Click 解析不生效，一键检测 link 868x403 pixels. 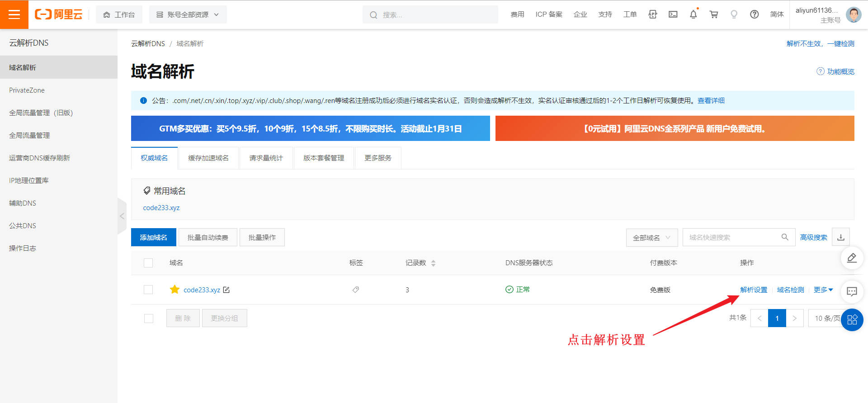pos(821,43)
